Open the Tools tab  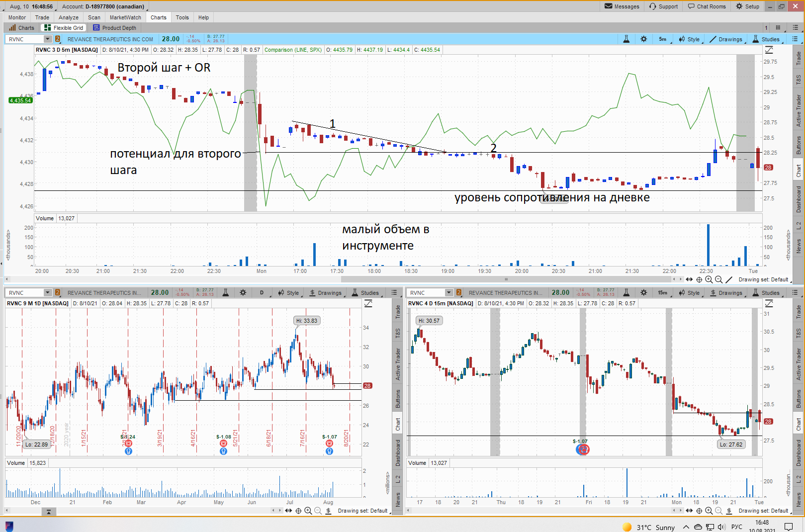(182, 17)
